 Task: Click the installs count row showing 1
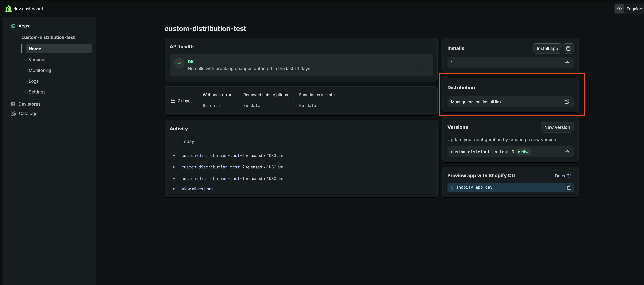(510, 63)
